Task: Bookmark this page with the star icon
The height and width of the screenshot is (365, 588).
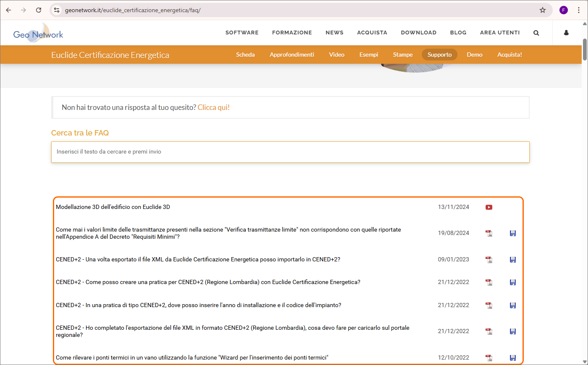Action: click(543, 10)
